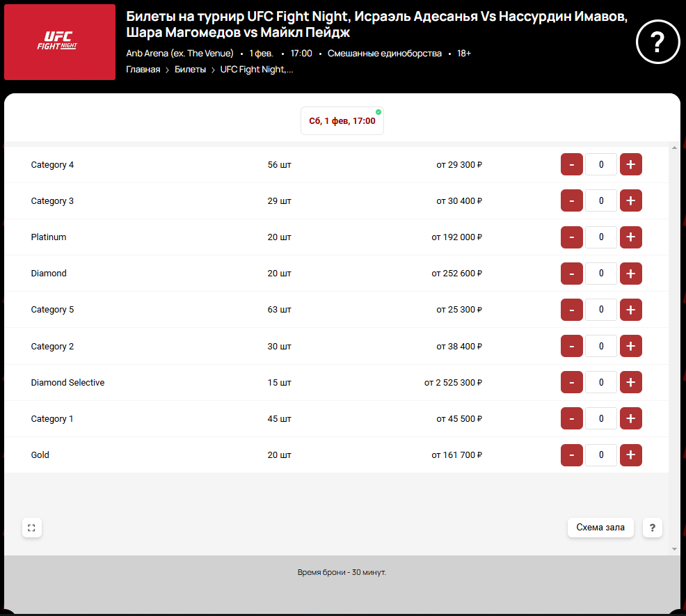Increase Diamond ticket quantity
The image size is (686, 616).
(x=630, y=274)
